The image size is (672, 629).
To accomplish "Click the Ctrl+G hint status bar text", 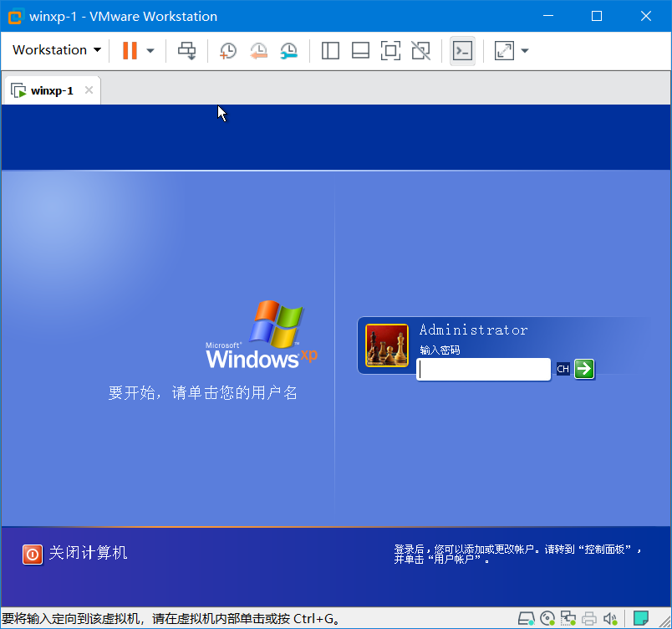I will 171,619.
